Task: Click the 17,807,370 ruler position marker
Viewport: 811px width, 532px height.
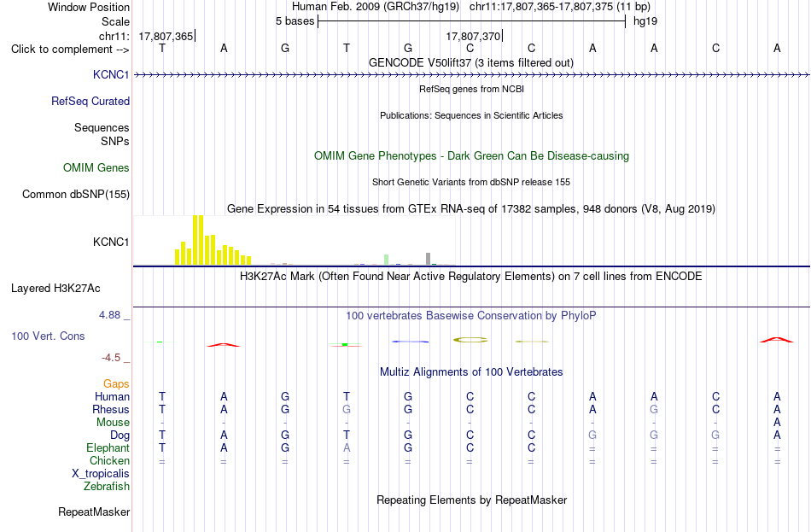Action: [473, 36]
